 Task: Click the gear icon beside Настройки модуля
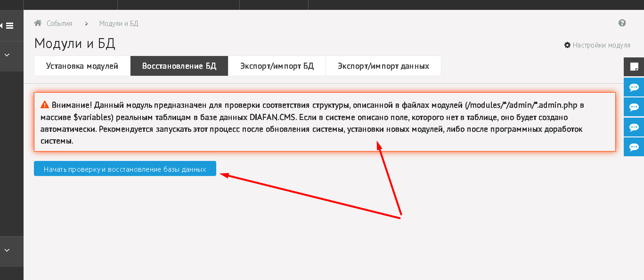click(x=567, y=45)
